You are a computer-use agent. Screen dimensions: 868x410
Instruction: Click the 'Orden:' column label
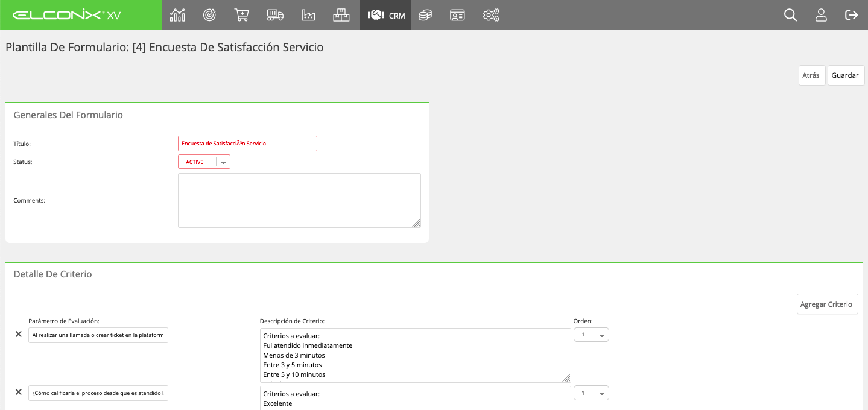[583, 321]
